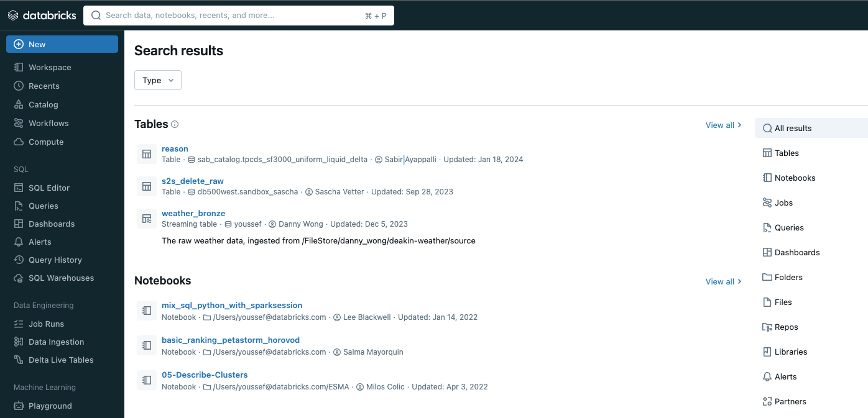This screenshot has height=418, width=868.
Task: Open basic_ranking_petastorm_horovod notebook
Action: [x=231, y=340]
